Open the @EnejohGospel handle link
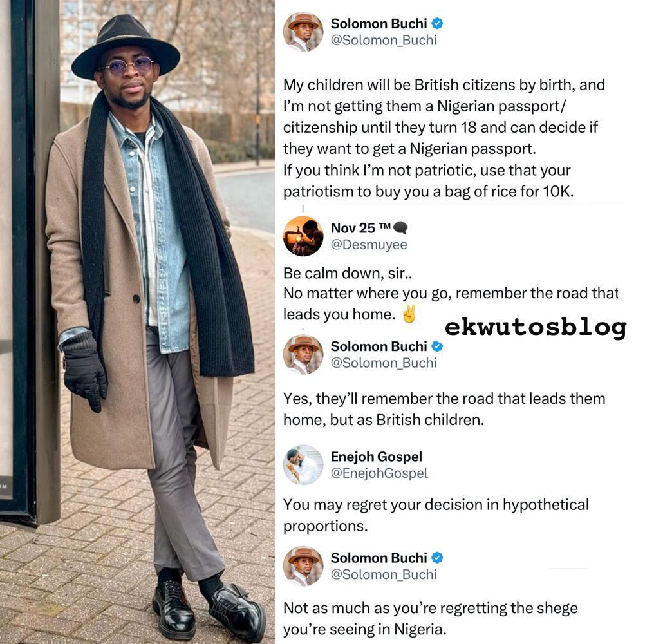Viewport: 645px width, 644px height. click(379, 473)
